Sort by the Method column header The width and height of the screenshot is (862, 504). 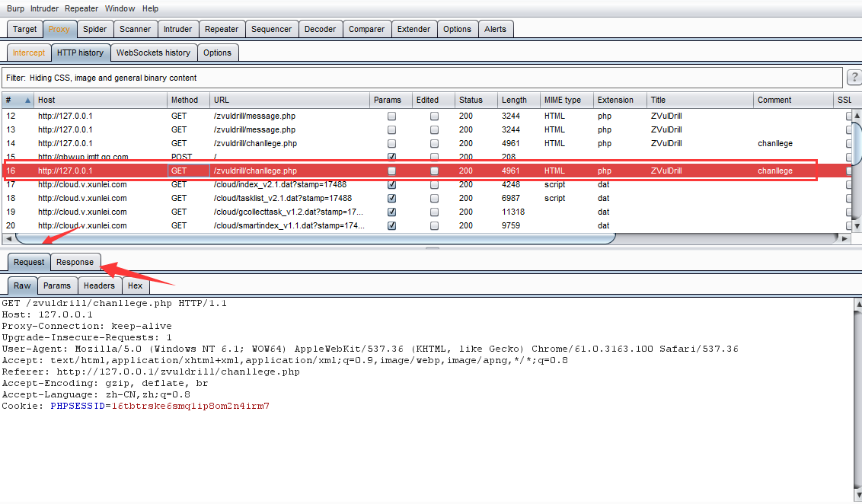pos(188,100)
